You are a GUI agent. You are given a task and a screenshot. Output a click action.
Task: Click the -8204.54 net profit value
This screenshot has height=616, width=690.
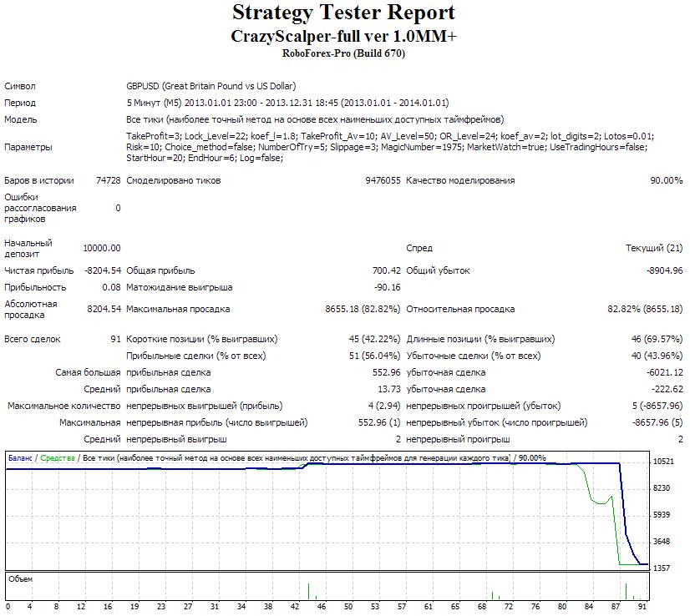click(x=103, y=270)
